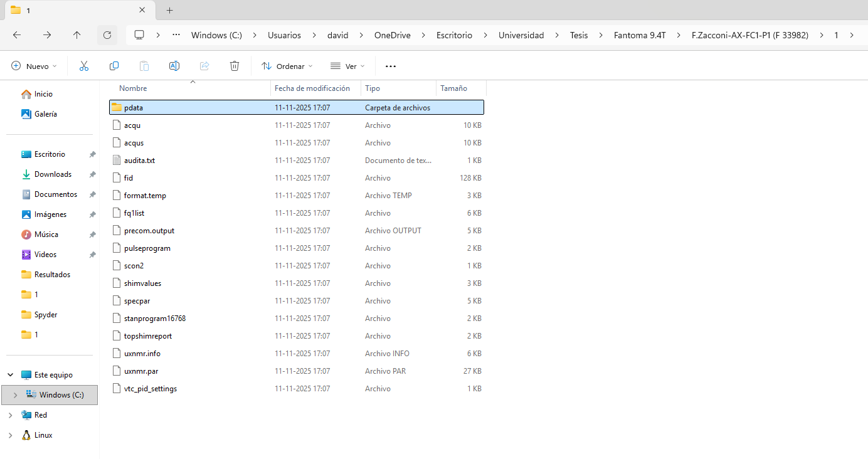Select the pdata folder
This screenshot has width=868, height=459.
coord(134,108)
